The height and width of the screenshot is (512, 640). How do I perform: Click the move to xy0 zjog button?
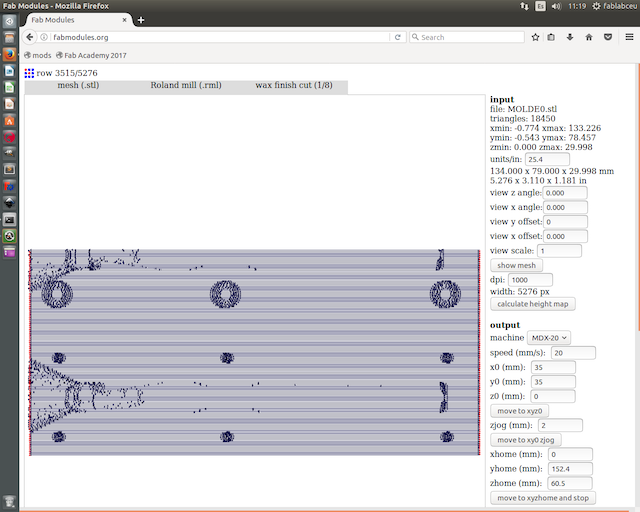(x=526, y=440)
